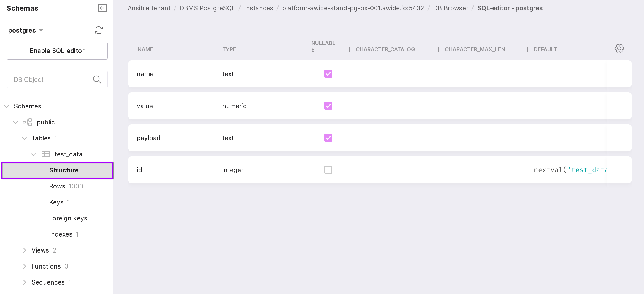Open Indexes under test_data
The width and height of the screenshot is (644, 294).
(61, 234)
